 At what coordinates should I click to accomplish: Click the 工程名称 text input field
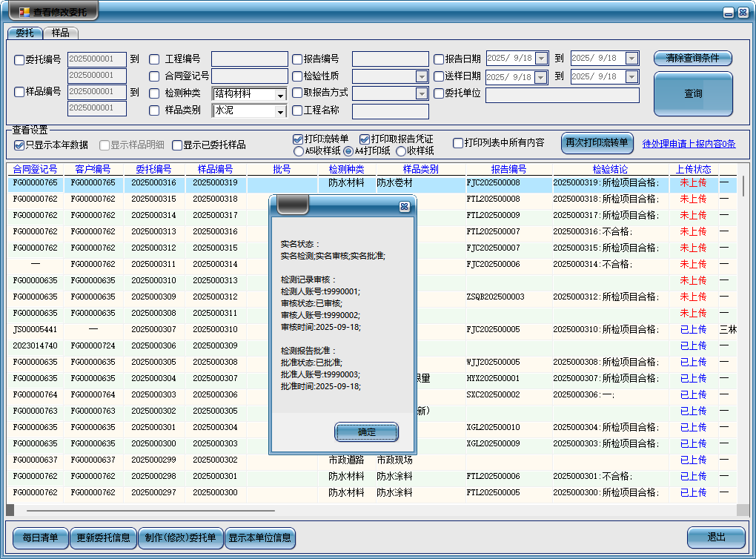point(390,111)
